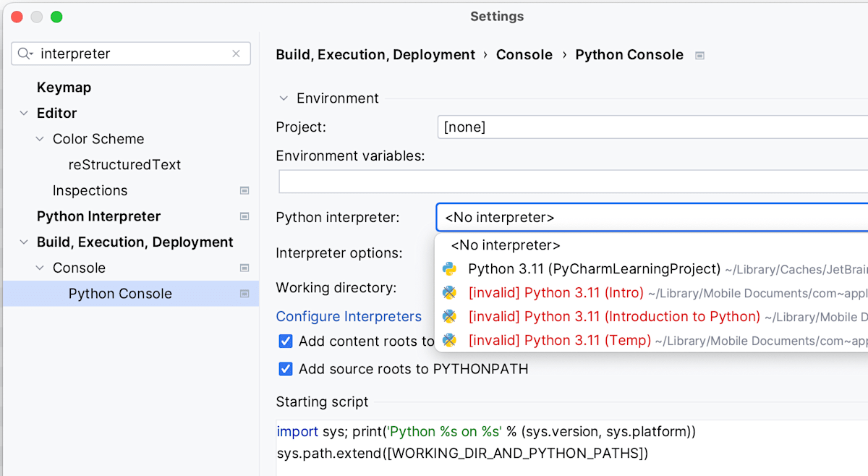
Task: Click the project-level marker icon beside Console
Action: 244,268
